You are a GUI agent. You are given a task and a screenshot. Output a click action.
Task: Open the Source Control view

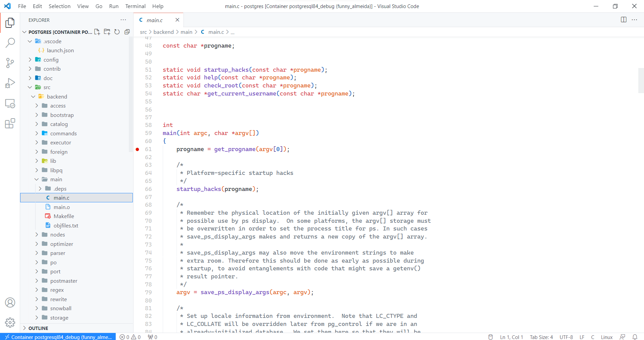pos(10,63)
